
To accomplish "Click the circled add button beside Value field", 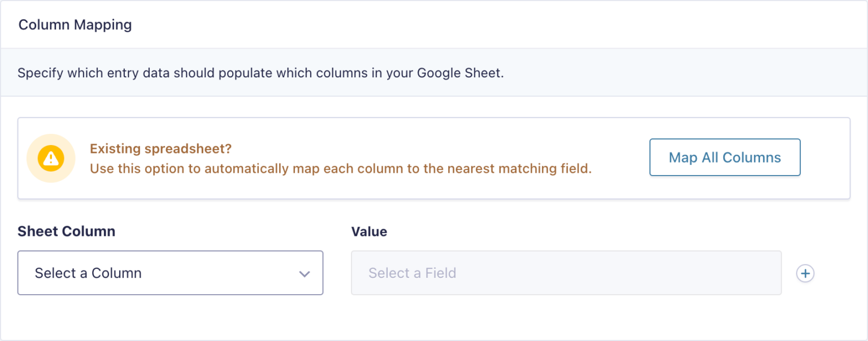I will click(x=805, y=273).
